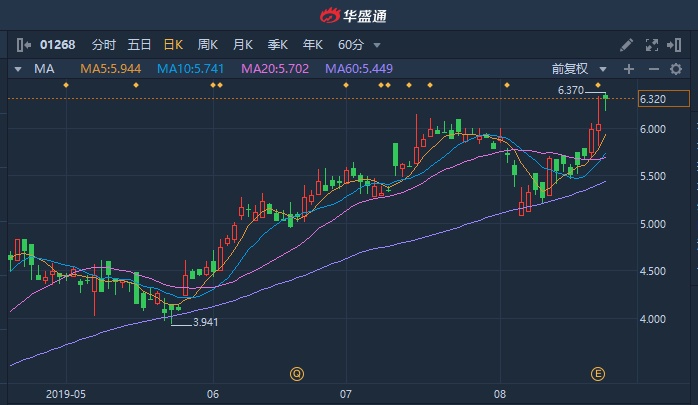Collapse the left panel with the sidebar icon
This screenshot has width=698, height=405.
[22, 45]
